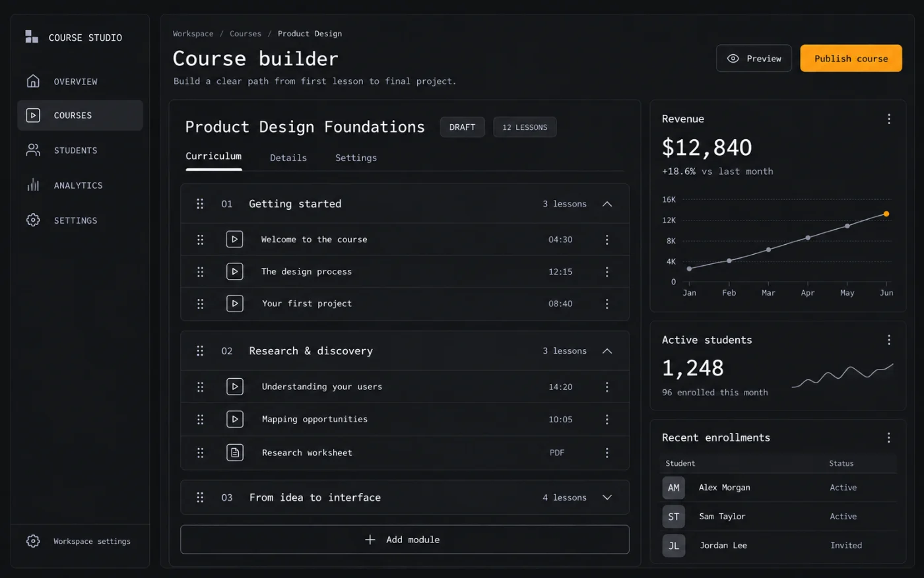Open Settings gear in the sidebar
This screenshot has width=924, height=578.
[x=33, y=220]
